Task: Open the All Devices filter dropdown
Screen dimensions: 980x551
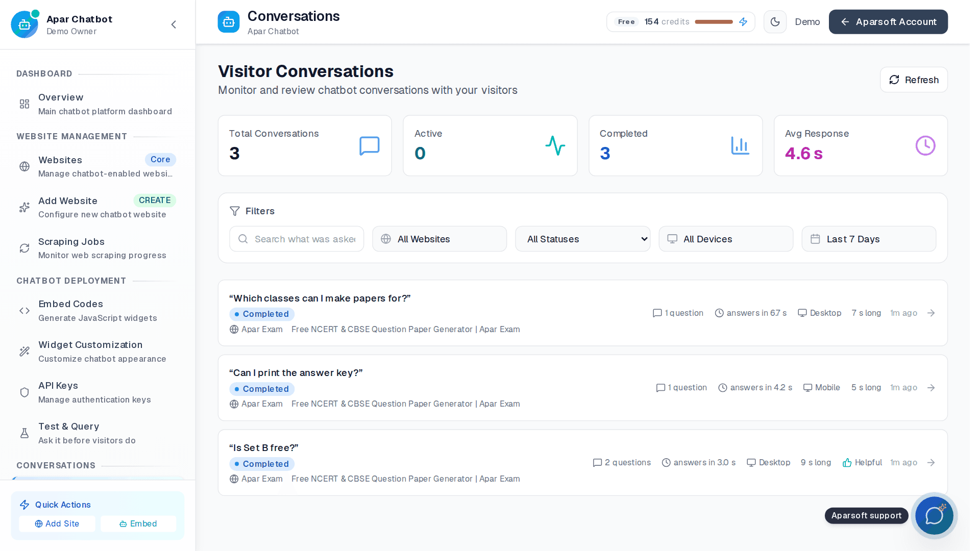Action: pos(726,239)
